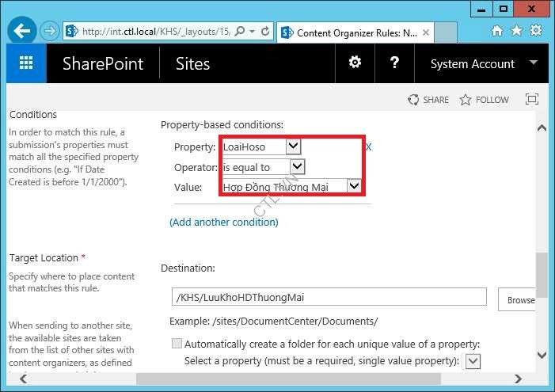Click the Destination path input field
The height and width of the screenshot is (392, 555).
click(x=329, y=297)
